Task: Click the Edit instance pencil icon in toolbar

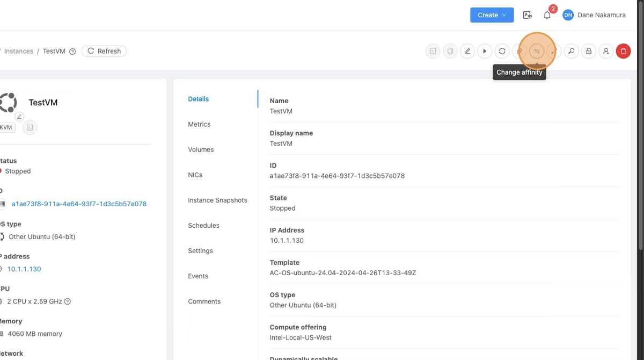Action: coord(467,51)
